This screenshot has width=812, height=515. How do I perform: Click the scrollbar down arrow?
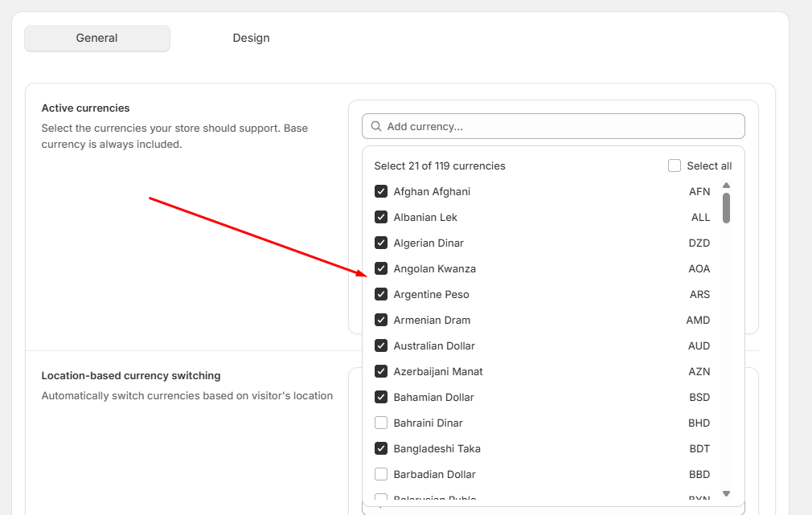pos(726,493)
